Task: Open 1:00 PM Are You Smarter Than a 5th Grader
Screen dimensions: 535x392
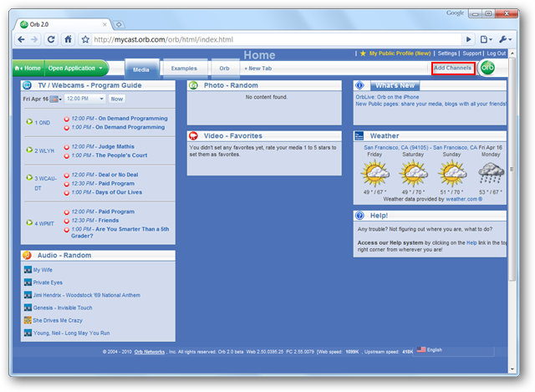Action: click(120, 232)
